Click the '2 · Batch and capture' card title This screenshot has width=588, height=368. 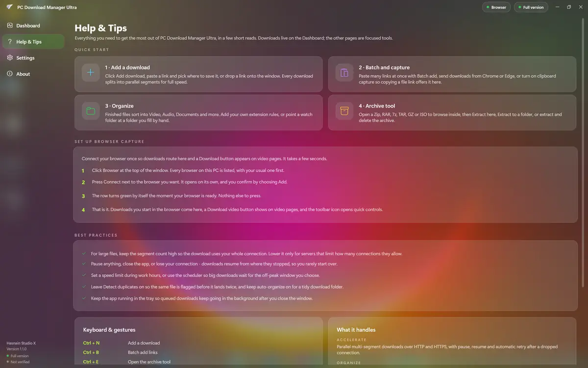pos(384,67)
